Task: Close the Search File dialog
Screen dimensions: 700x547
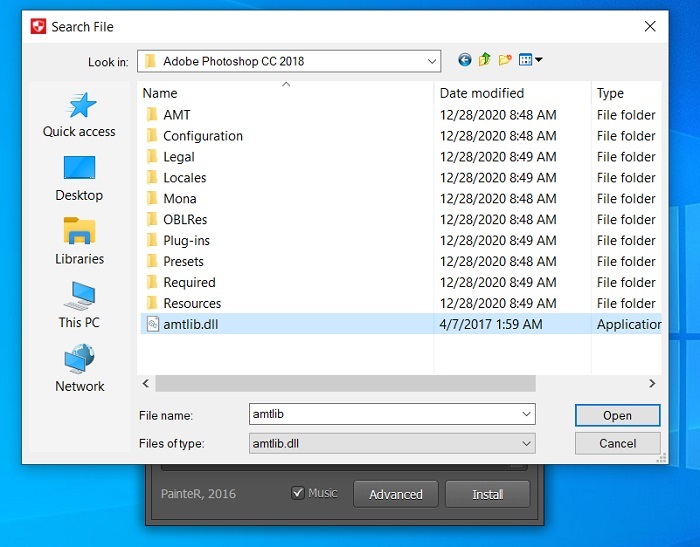Action: [x=650, y=26]
